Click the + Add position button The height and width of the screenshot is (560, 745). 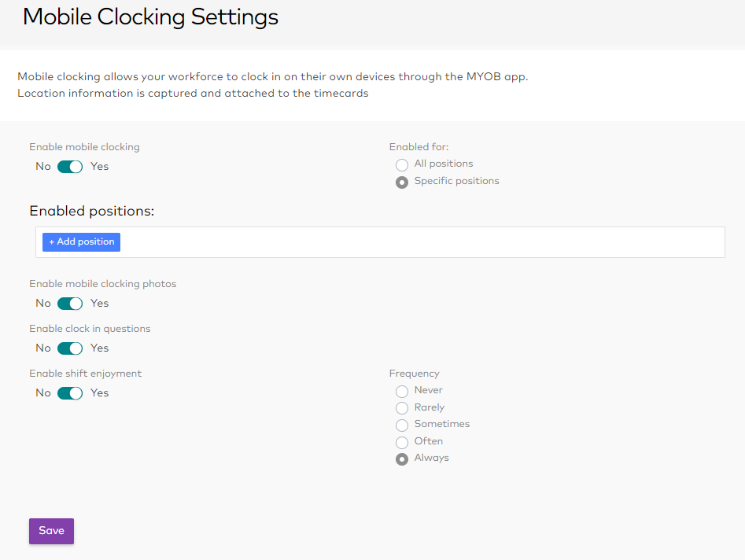point(81,241)
